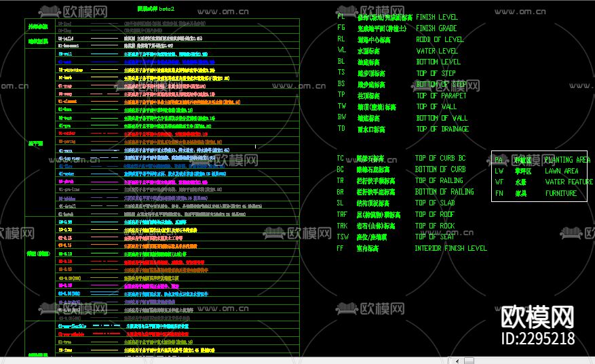Click the TOP OF DRAINAGE text
595x364 pixels.
[x=442, y=129]
